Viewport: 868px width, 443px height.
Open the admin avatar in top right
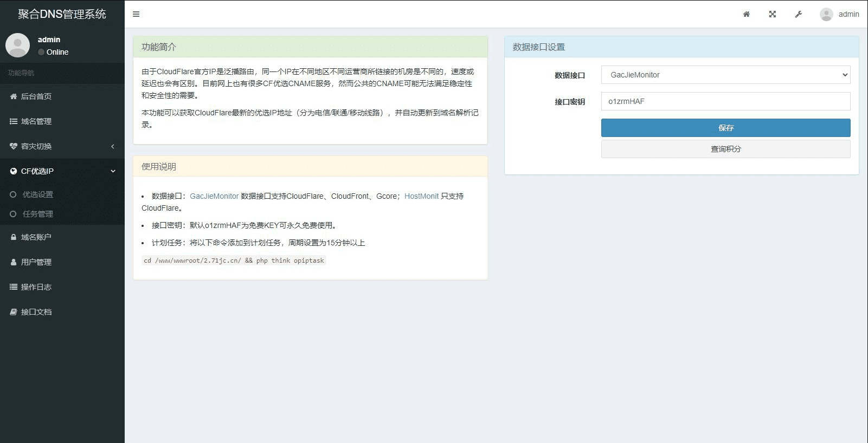(x=826, y=14)
